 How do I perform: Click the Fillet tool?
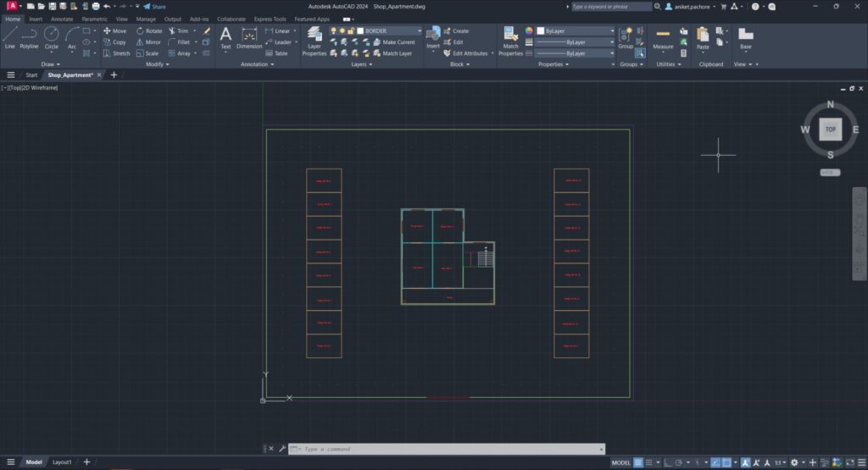click(x=179, y=42)
